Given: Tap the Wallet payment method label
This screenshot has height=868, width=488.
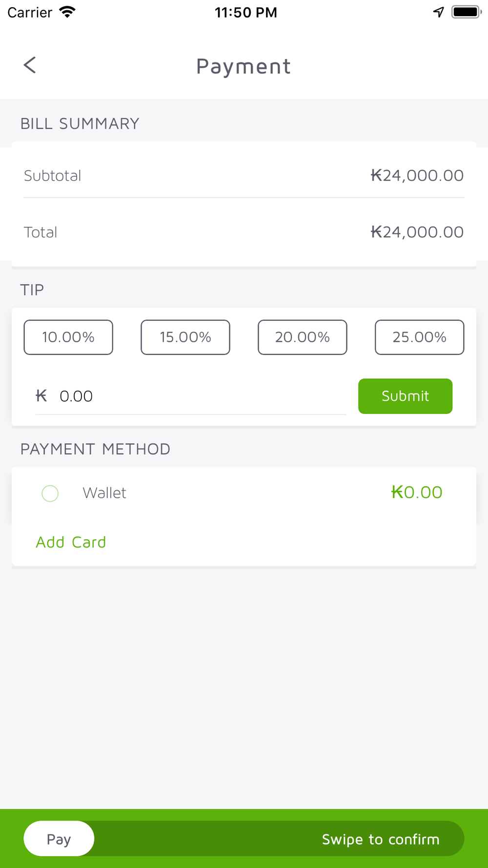Looking at the screenshot, I should 104,493.
